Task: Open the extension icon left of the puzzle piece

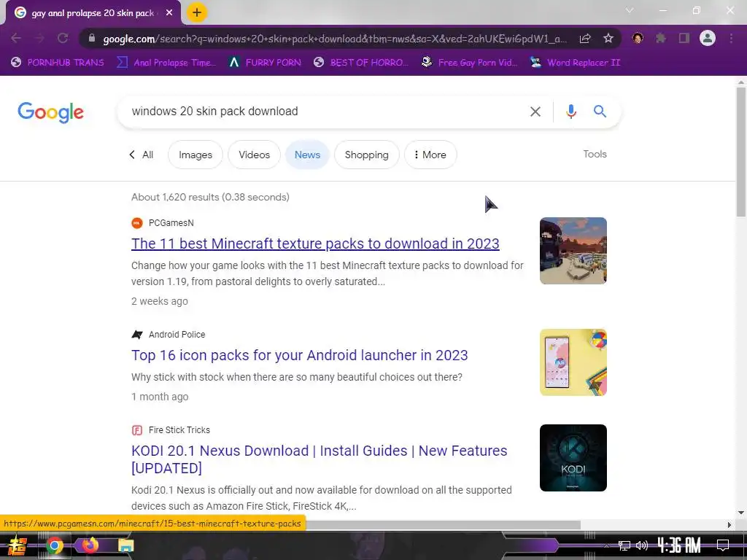Action: pos(638,38)
